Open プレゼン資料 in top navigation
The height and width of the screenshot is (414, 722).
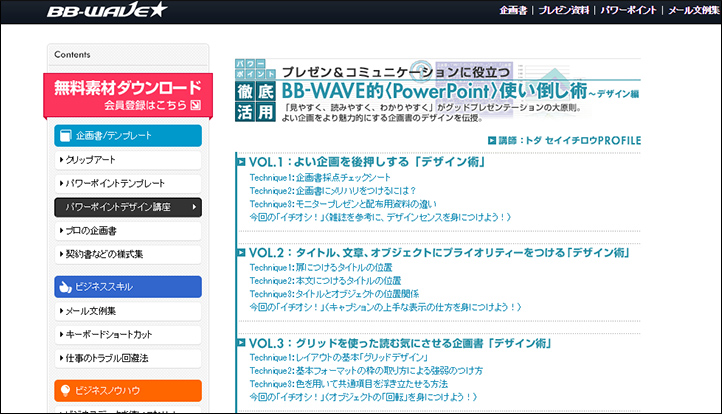pyautogui.click(x=564, y=10)
